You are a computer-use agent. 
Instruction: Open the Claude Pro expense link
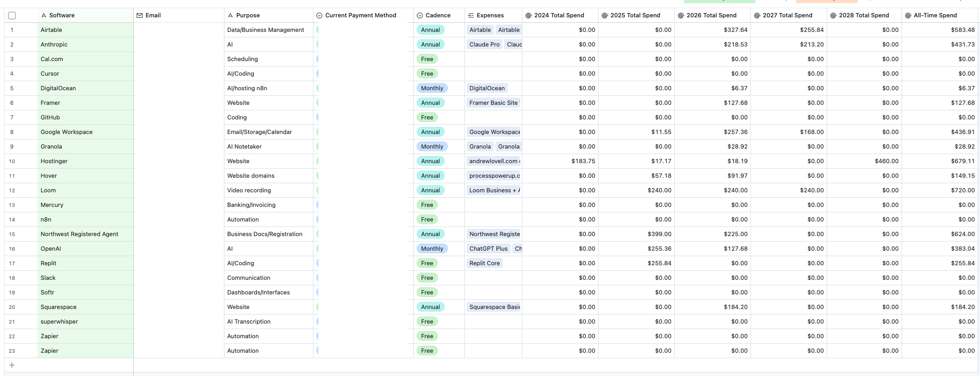[x=485, y=45]
